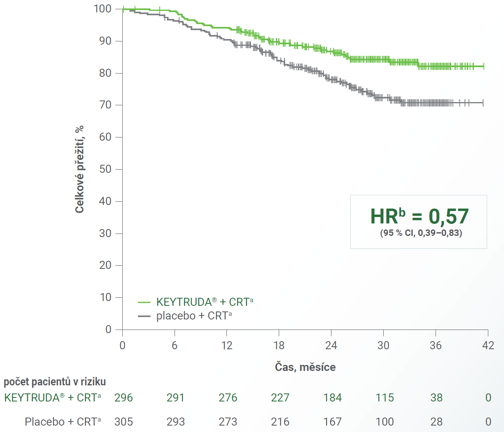Click the 'počet pacientů v riziku' heading
504x432 pixels.
click(55, 382)
